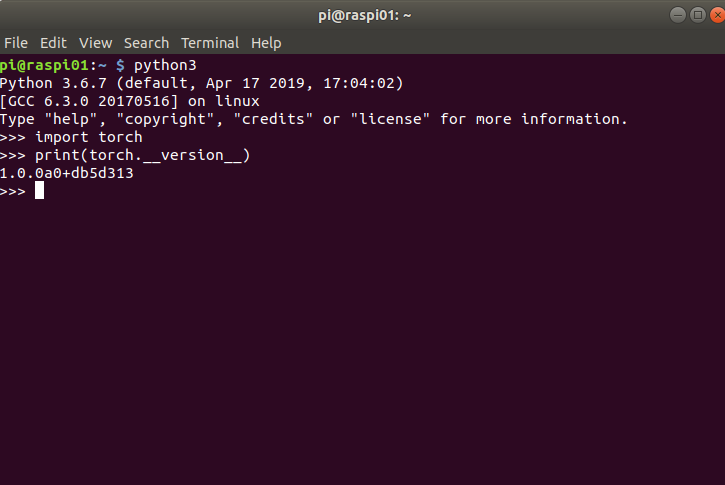Open the View menu
The height and width of the screenshot is (485, 725).
[95, 43]
